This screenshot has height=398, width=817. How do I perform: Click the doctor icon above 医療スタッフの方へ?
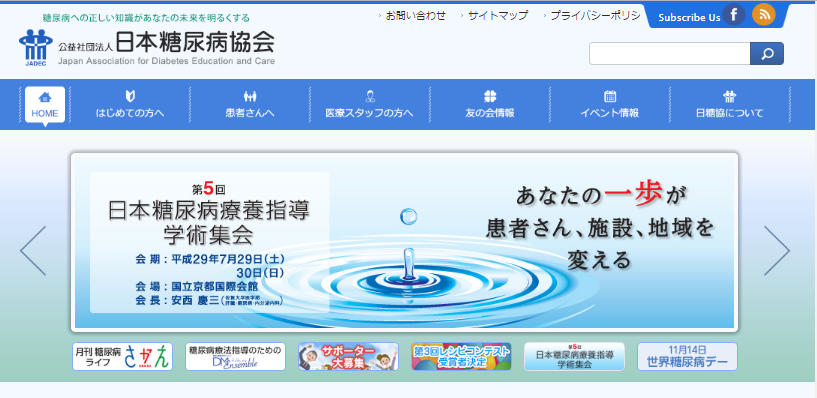pos(370,96)
